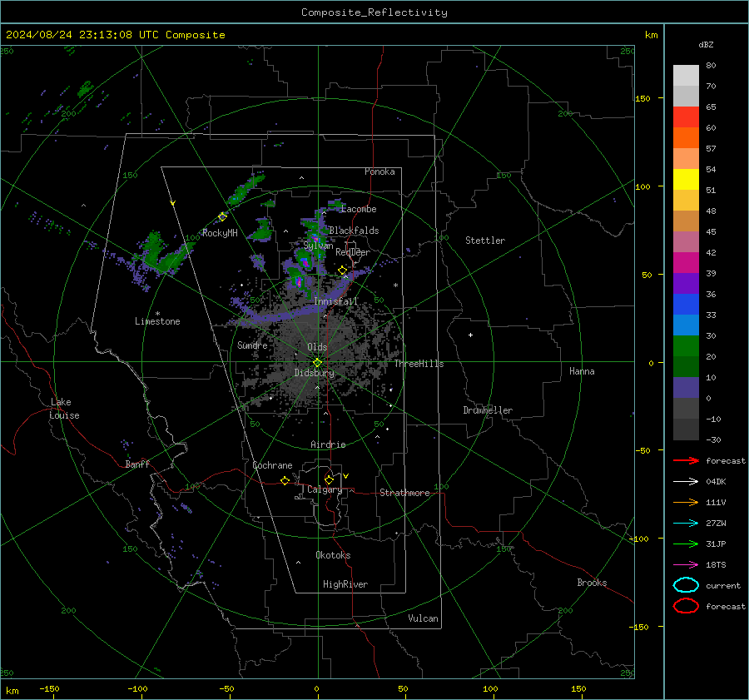
Task: Click the Hanna city label
Action: [x=582, y=371]
